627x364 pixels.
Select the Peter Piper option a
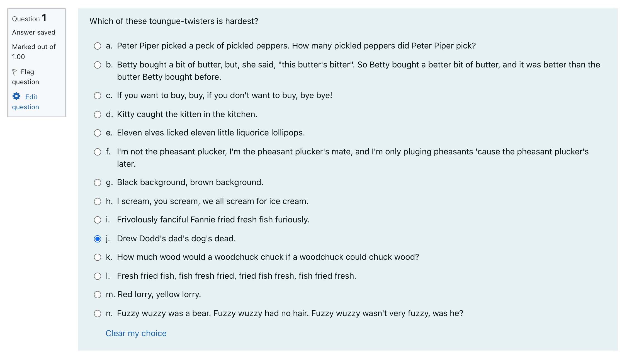[x=98, y=46]
